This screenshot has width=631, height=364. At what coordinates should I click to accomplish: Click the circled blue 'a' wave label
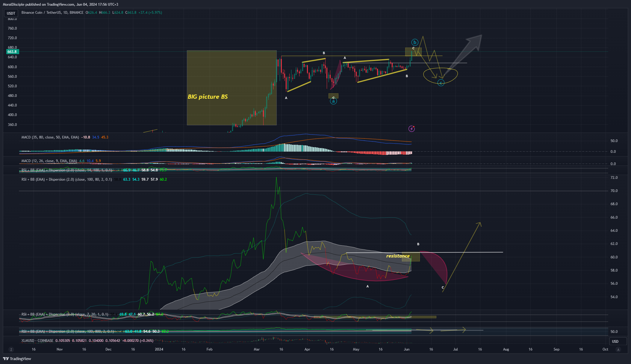[333, 101]
